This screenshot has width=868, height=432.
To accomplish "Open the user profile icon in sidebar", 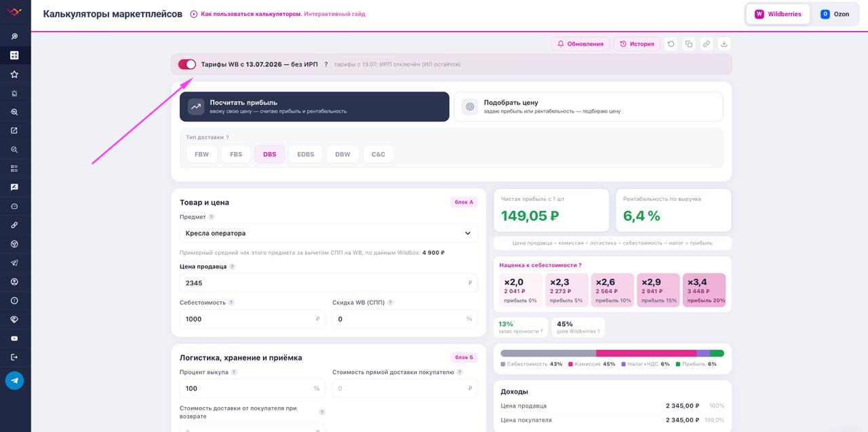I will tap(14, 281).
